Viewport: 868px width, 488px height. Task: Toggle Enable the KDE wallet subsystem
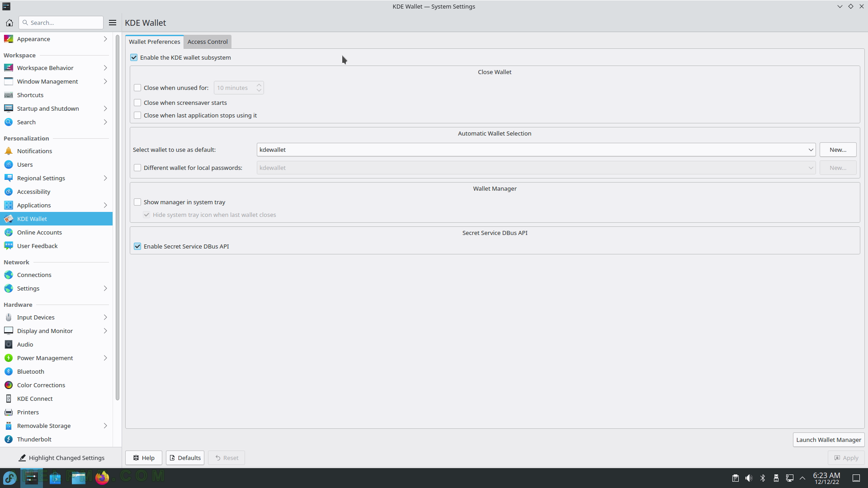[134, 57]
